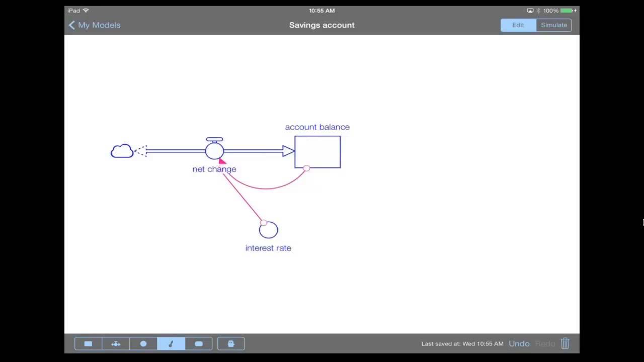This screenshot has width=644, height=362.
Task: Select the net change flow valve
Action: 214,149
